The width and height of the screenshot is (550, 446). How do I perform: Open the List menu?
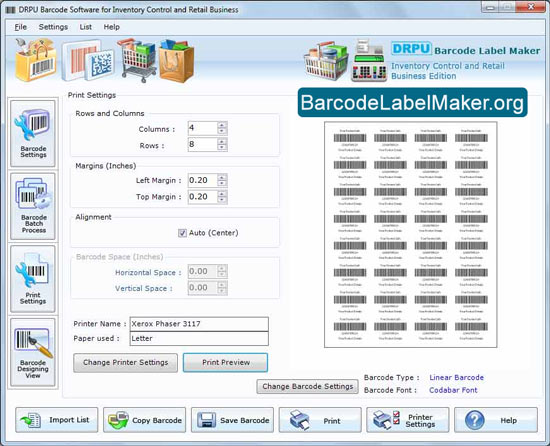(85, 27)
